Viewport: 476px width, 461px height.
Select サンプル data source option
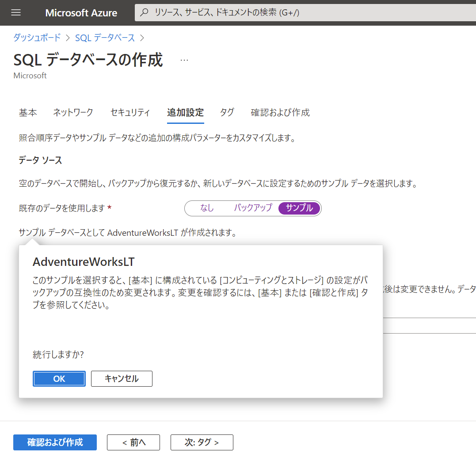pos(299,208)
